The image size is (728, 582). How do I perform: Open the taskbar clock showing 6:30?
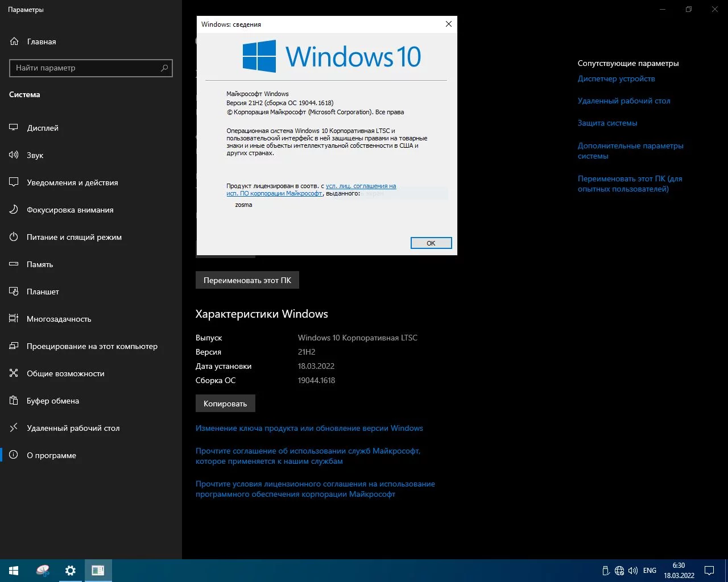click(679, 571)
